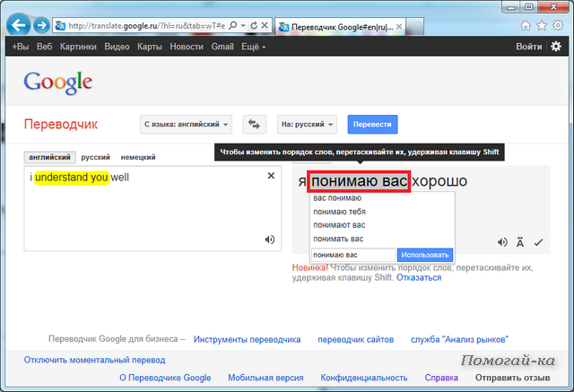The width and height of the screenshot is (574, 392).
Task: Open the Веб menu item
Action: coord(44,47)
